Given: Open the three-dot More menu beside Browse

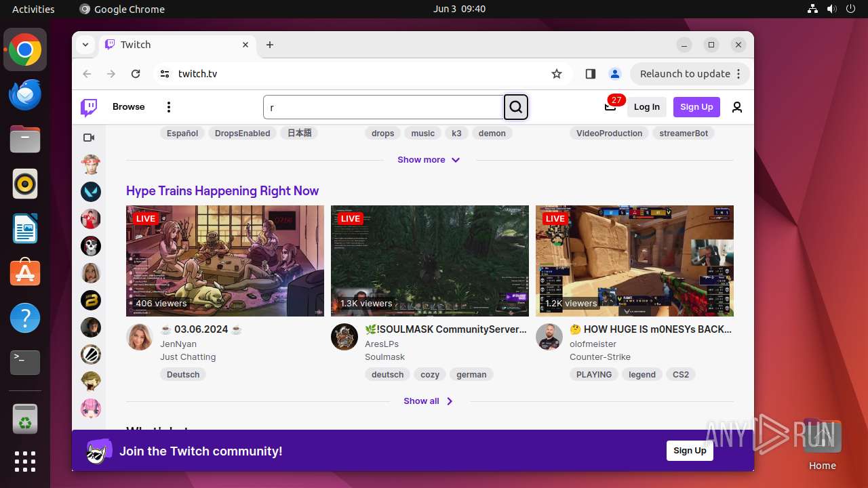Looking at the screenshot, I should [x=169, y=107].
